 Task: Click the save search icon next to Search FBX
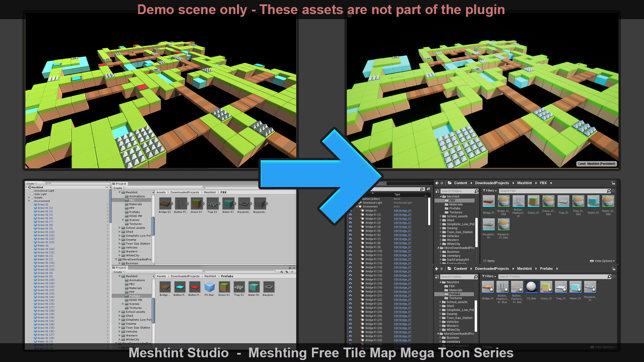(613, 191)
